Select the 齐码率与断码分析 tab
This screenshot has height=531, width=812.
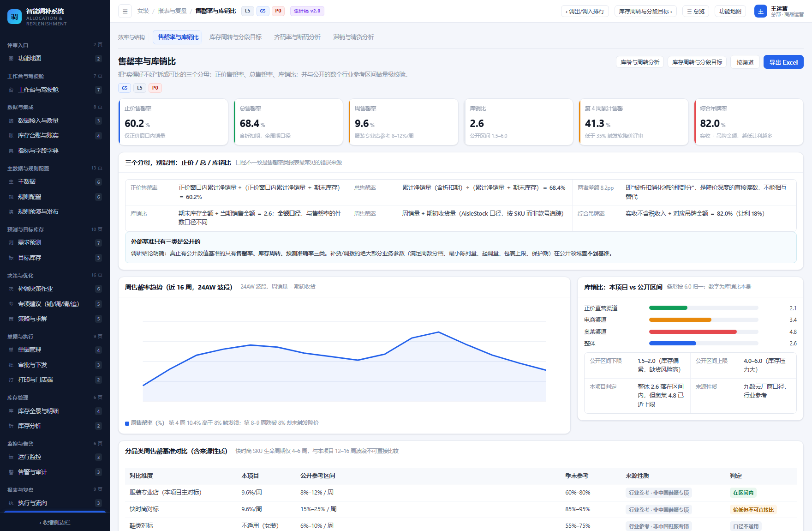point(297,37)
